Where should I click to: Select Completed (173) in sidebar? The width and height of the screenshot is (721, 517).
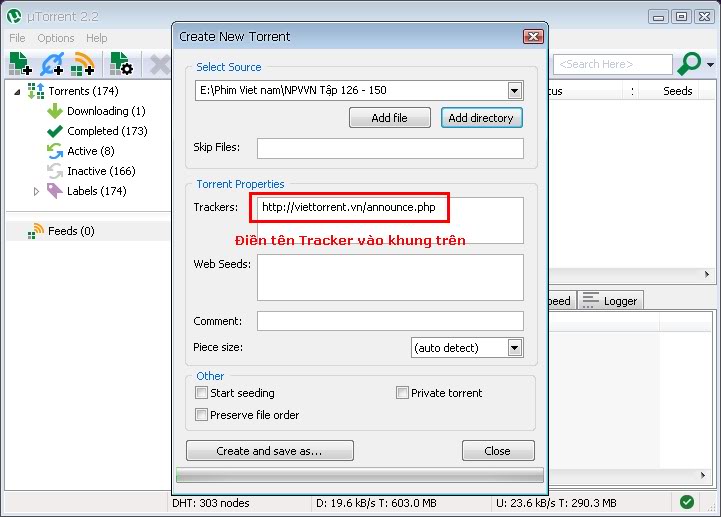(107, 131)
